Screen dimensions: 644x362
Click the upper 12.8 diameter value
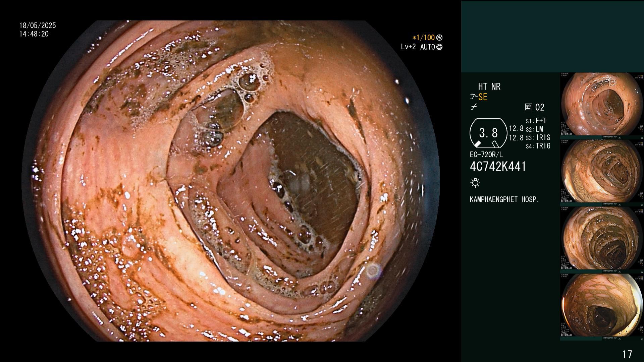pyautogui.click(x=516, y=129)
